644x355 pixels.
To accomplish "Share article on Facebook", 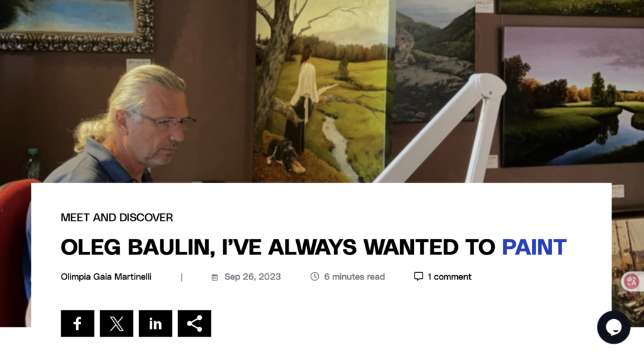I will [x=77, y=324].
